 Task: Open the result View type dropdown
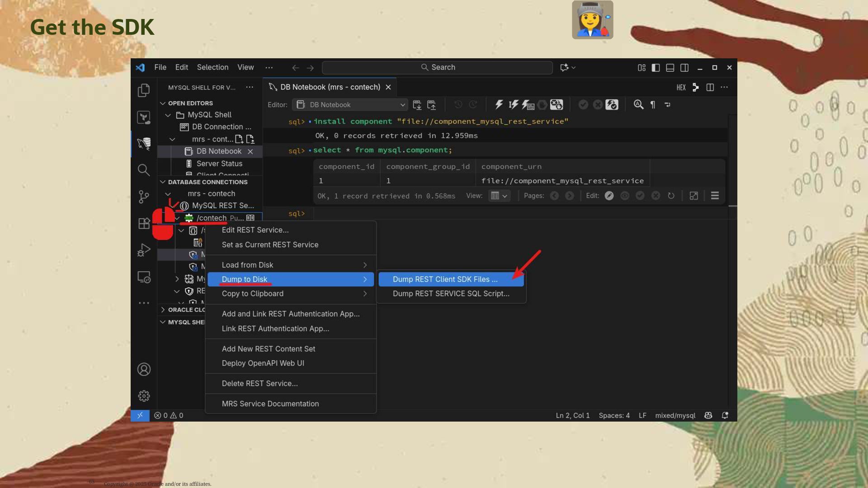(500, 196)
